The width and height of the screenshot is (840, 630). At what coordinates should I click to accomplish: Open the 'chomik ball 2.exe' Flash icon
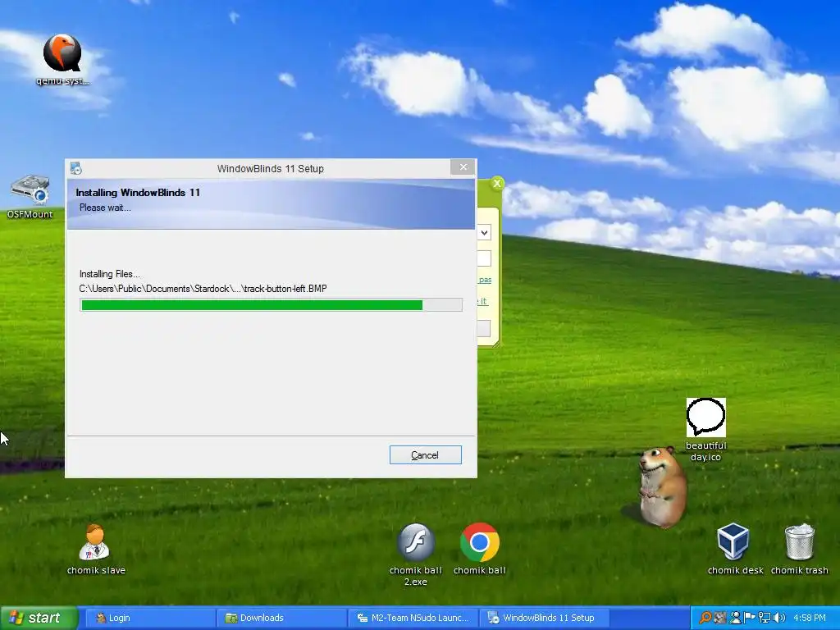tap(416, 555)
